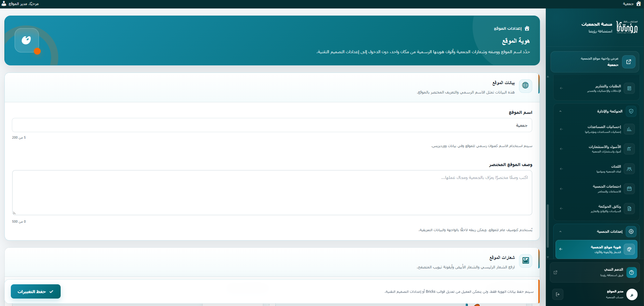Click the الأصول والاستثمارات chart icon
The width and height of the screenshot is (644, 306).
629,149
